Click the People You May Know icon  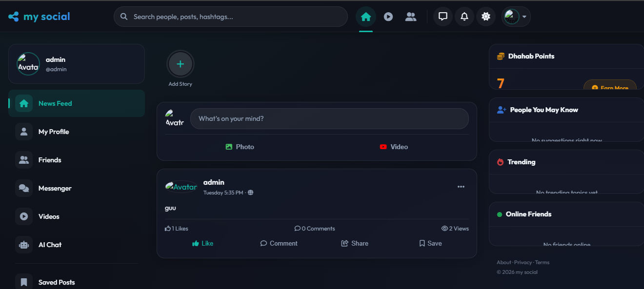[x=502, y=110]
